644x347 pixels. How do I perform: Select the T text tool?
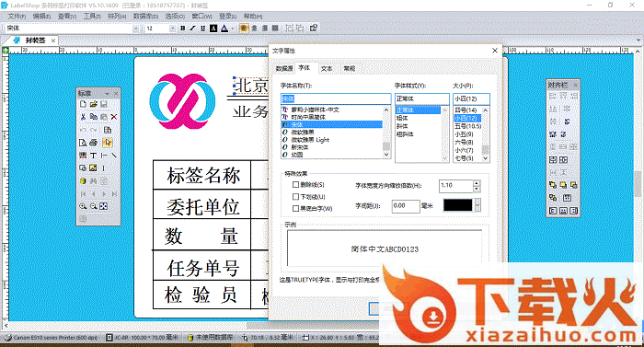pyautogui.click(x=93, y=156)
